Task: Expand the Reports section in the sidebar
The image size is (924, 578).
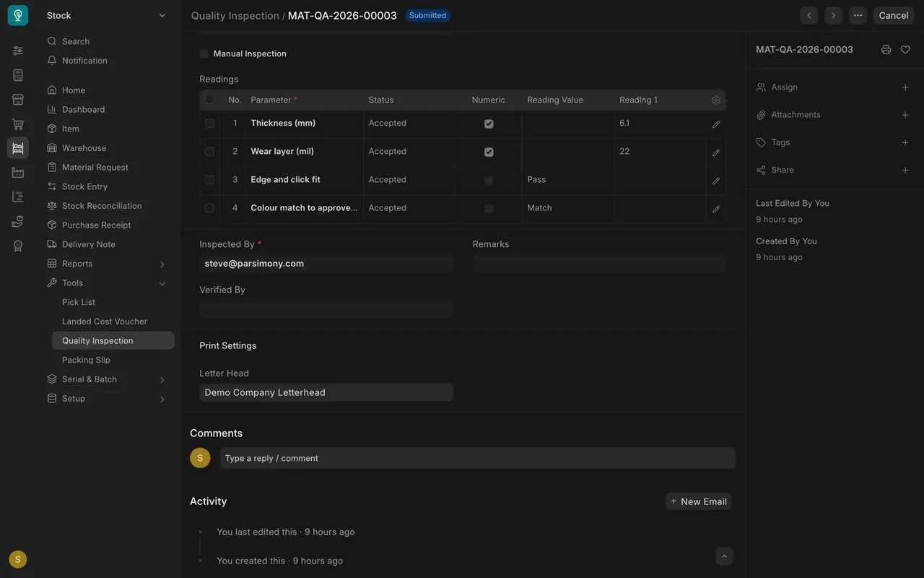Action: pos(162,264)
